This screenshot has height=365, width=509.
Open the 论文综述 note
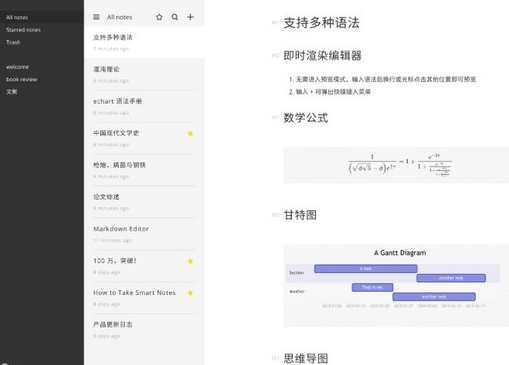(x=144, y=202)
